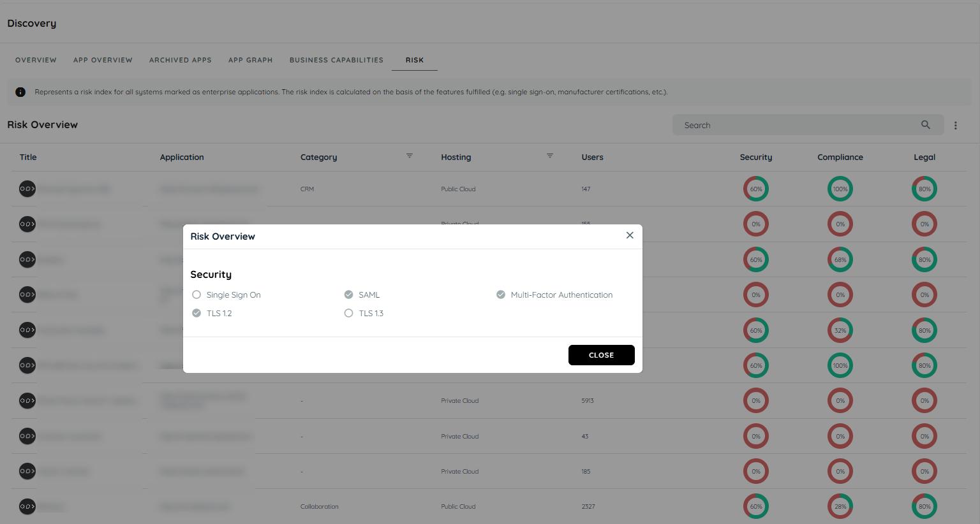Viewport: 980px width, 524px height.
Task: Click Public Cloud in the 2327 users row
Action: tap(458, 507)
